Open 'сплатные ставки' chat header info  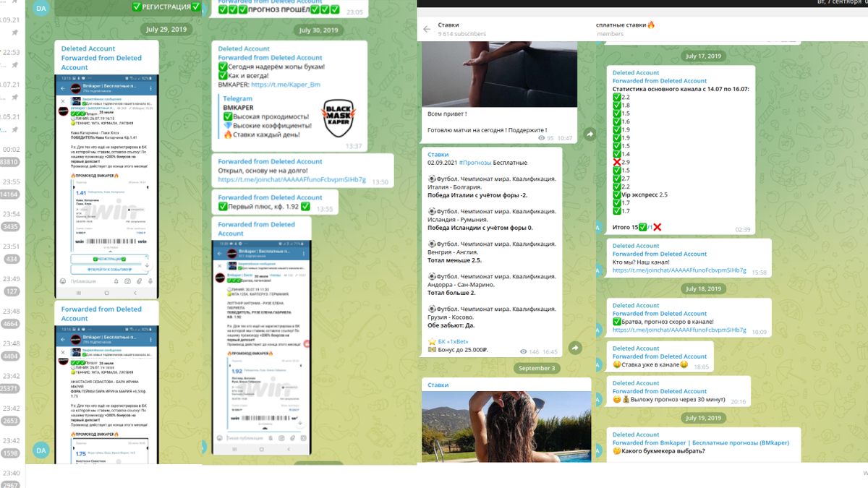626,25
